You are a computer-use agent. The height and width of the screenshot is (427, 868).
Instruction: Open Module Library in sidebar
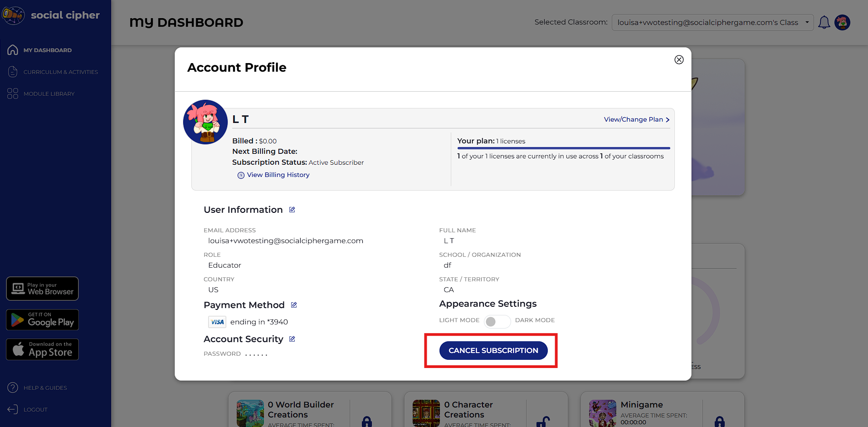[x=49, y=93]
